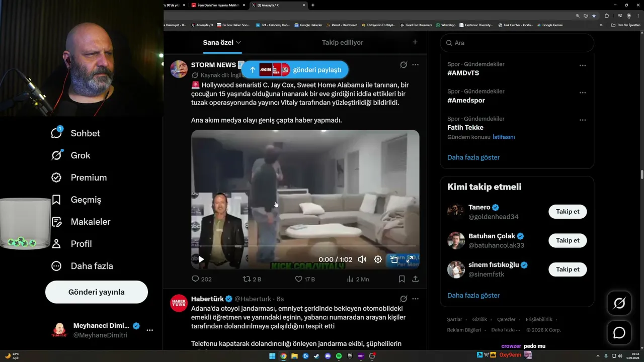644x362 pixels.
Task: Open the Daha fazla sidebar menu
Action: point(82,266)
